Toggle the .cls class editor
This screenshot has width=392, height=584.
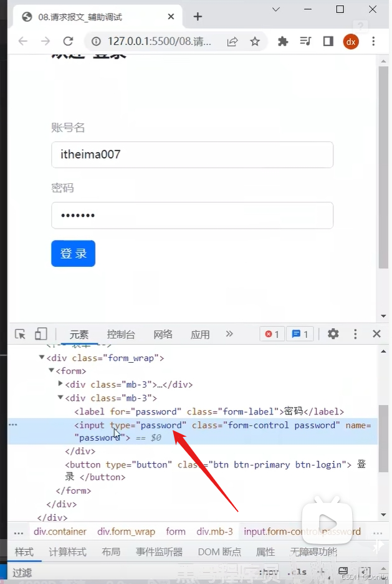[x=297, y=572]
